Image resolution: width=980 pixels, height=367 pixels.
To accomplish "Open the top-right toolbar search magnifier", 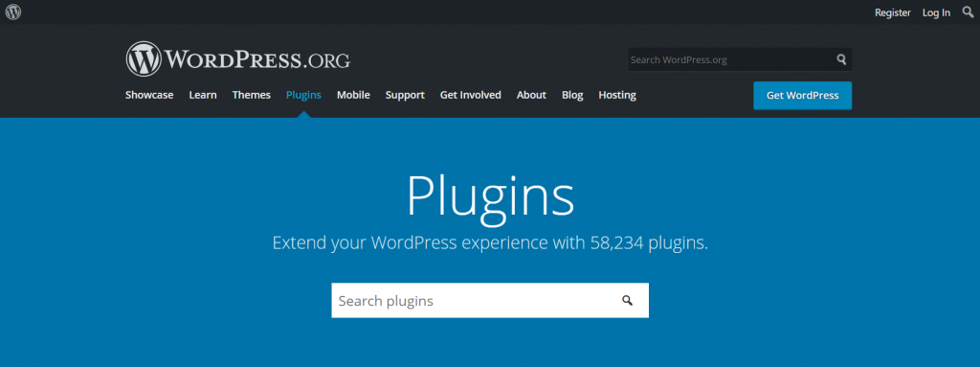I will (968, 11).
